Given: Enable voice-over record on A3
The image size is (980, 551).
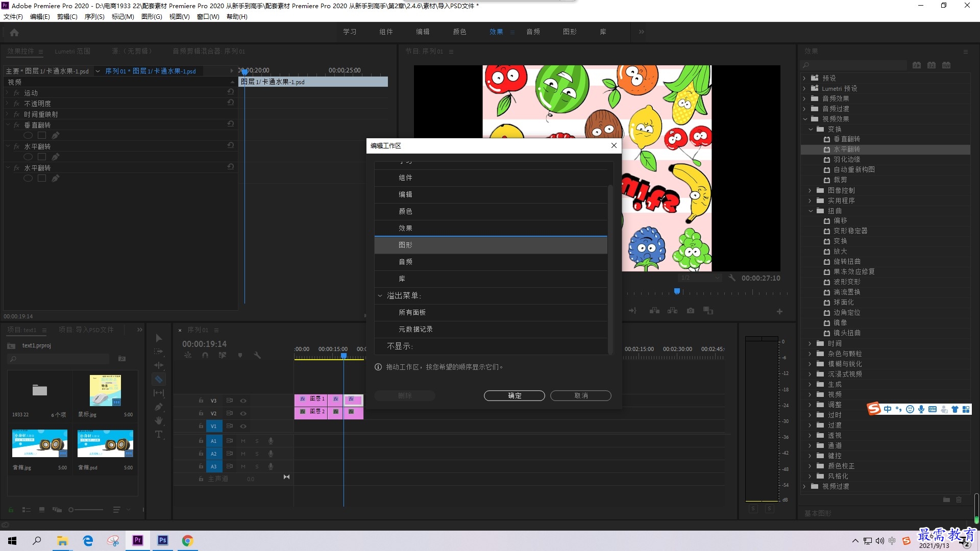Looking at the screenshot, I should pyautogui.click(x=271, y=466).
